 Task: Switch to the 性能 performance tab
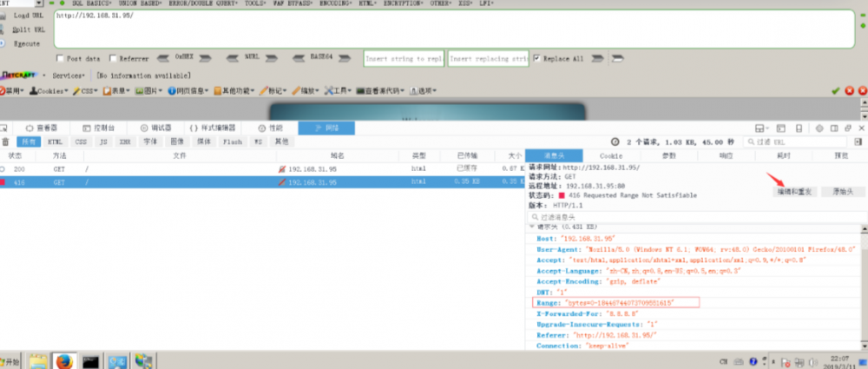270,128
